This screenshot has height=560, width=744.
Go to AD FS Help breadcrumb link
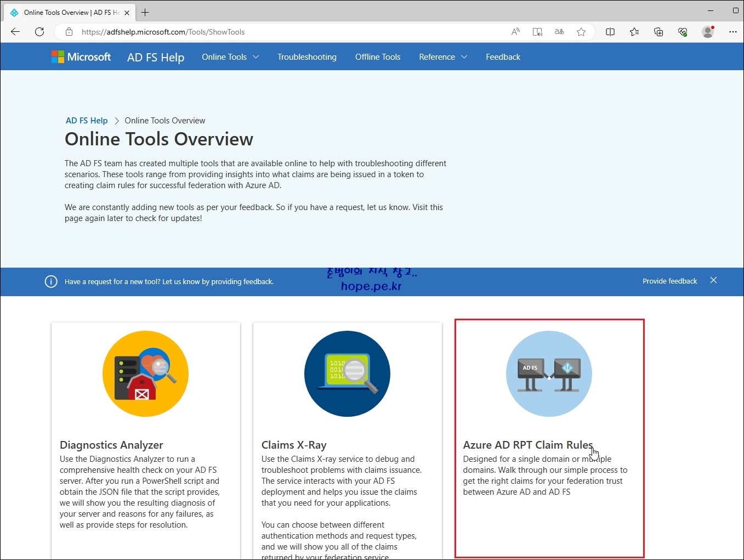(x=87, y=121)
